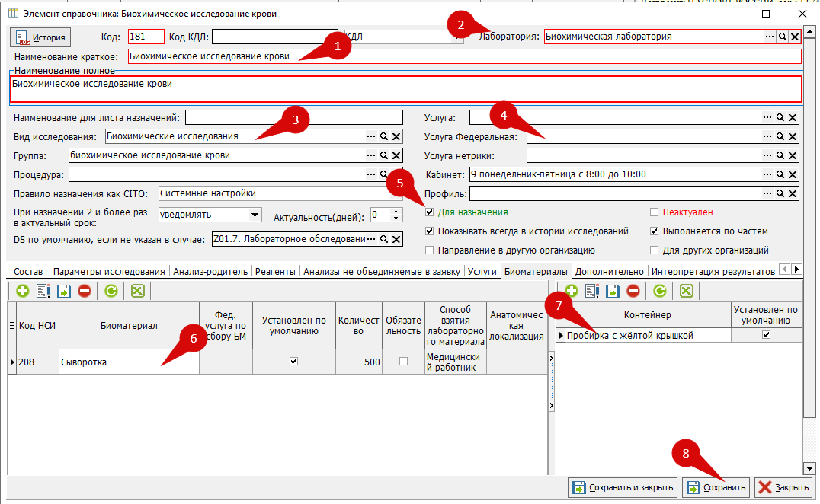Click Наименование для листа назначений field
The image size is (820, 504).
[294, 117]
